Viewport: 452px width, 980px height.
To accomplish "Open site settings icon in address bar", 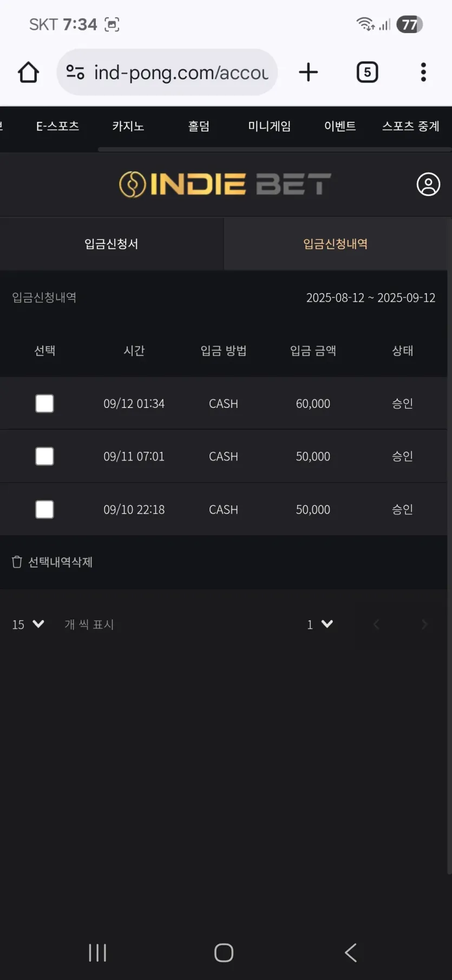I will pyautogui.click(x=75, y=72).
